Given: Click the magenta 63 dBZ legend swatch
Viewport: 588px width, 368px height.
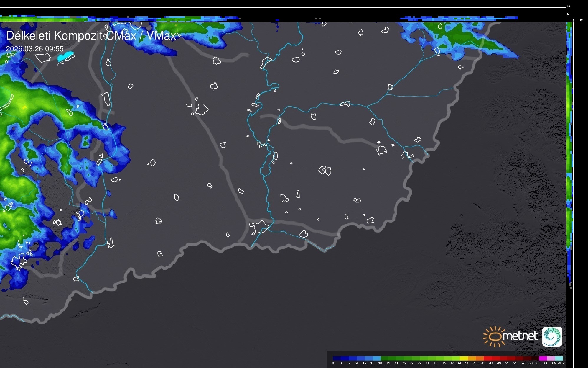Looking at the screenshot, I should (543, 358).
